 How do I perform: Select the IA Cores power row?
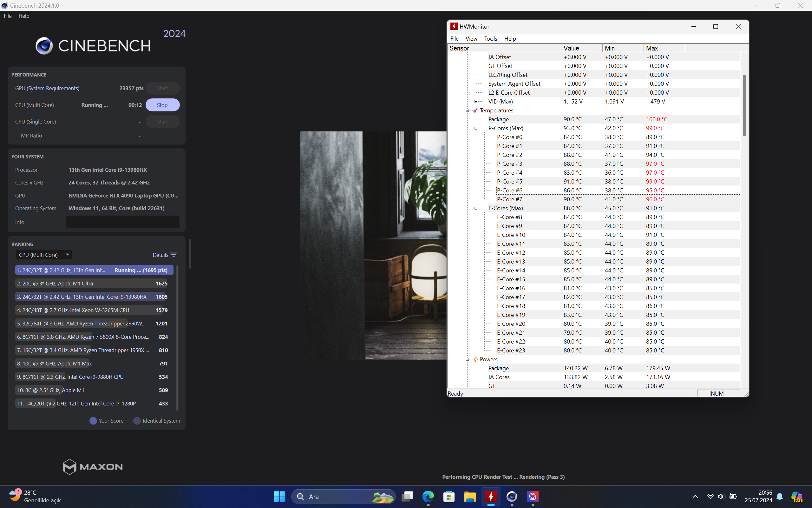(x=614, y=377)
